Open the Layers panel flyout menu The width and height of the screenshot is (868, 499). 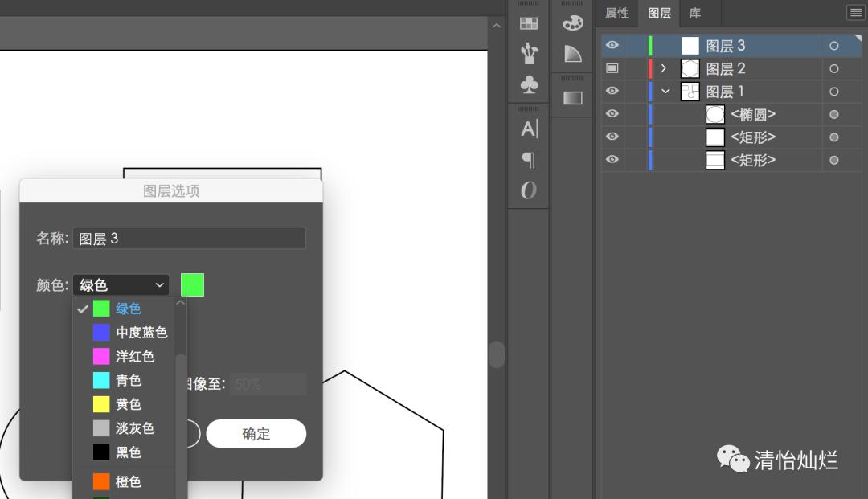(x=855, y=13)
